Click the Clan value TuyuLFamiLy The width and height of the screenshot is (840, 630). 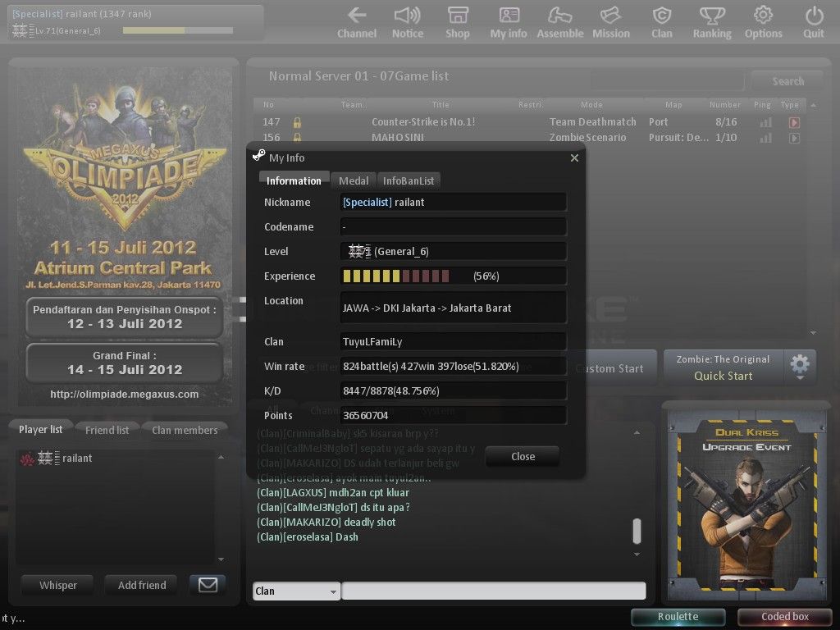click(453, 341)
